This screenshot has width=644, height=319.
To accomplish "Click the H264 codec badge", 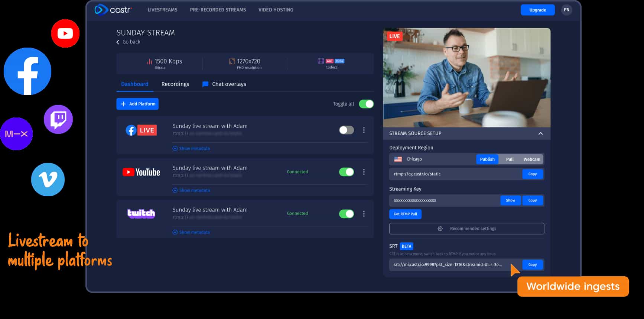I will pos(339,61).
